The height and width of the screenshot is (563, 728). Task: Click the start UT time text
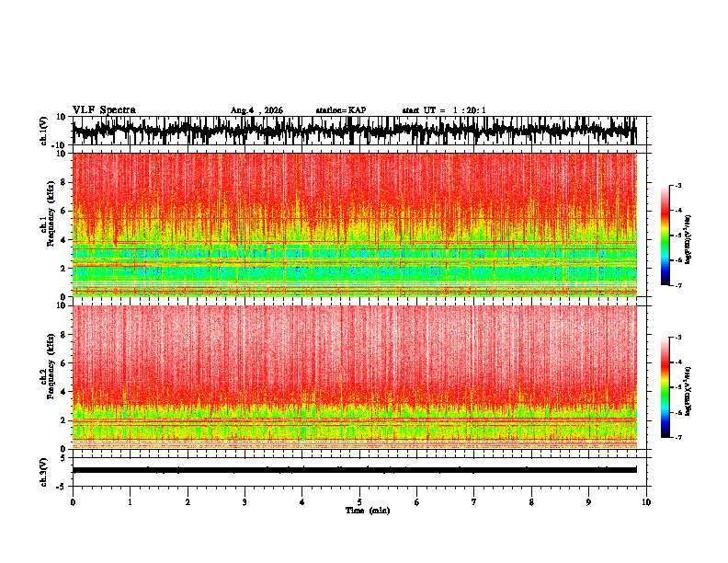[x=444, y=110]
